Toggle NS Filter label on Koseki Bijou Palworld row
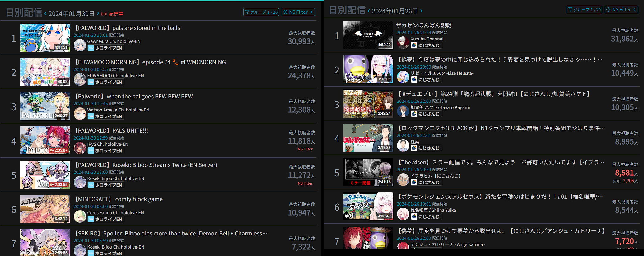 (305, 183)
